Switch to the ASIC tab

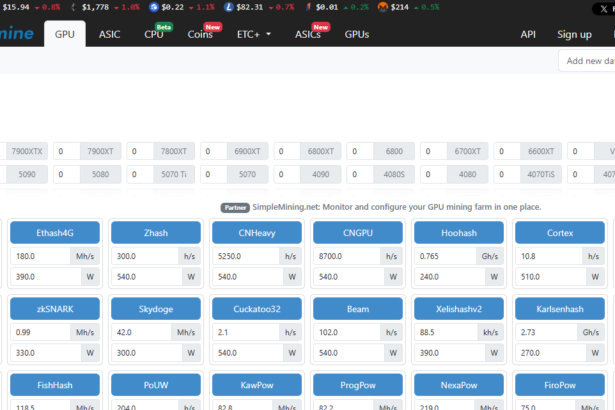click(109, 34)
